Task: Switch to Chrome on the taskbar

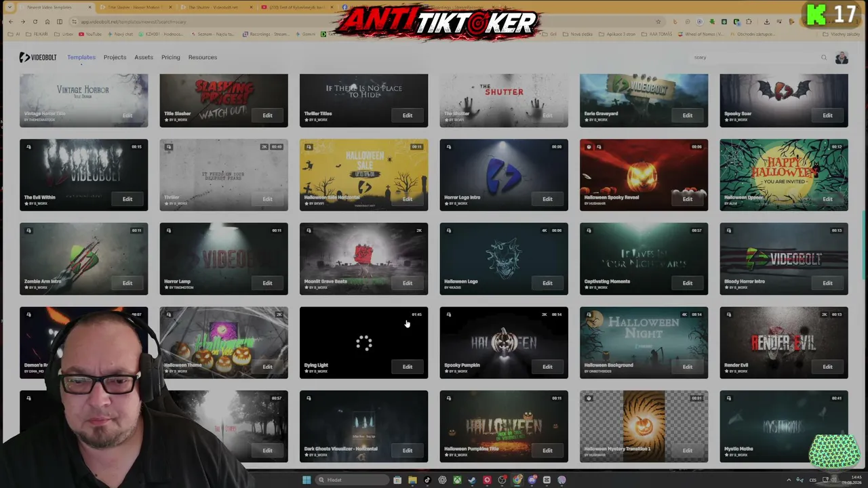Action: coord(517,480)
